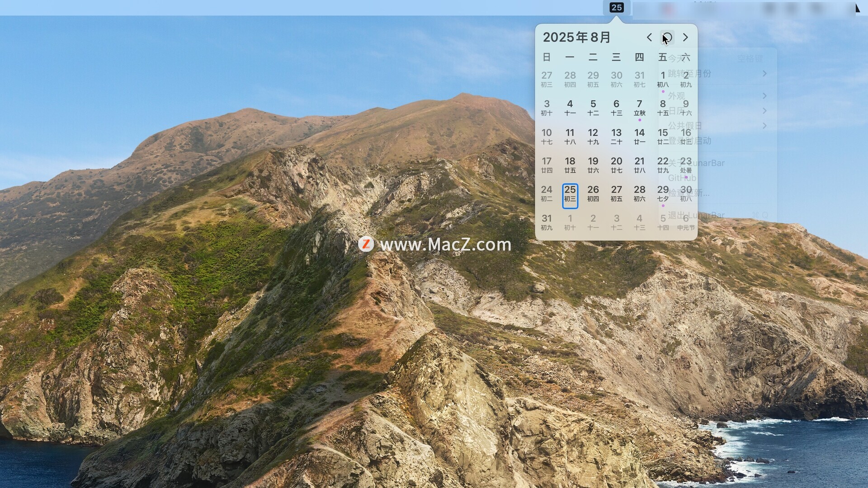Select greyed July 30 labeled 初六
This screenshot has height=488, width=868.
pyautogui.click(x=616, y=80)
